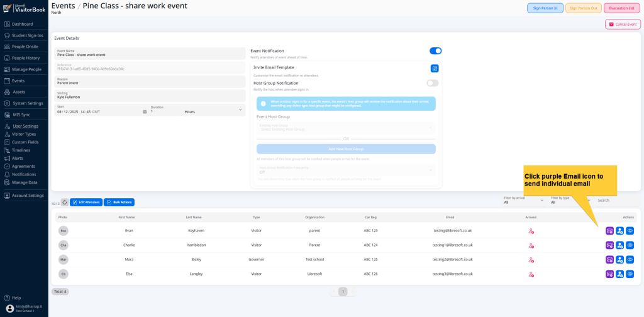Click the edit Invite Email Template icon
Viewport: 644px width, 317px height.
[x=435, y=69]
